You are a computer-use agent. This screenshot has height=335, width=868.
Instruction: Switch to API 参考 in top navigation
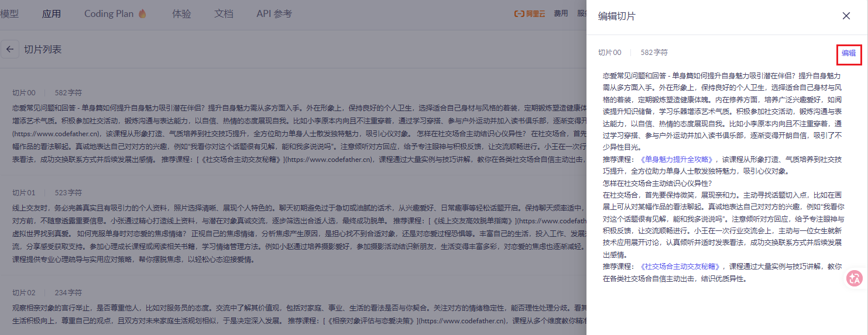pyautogui.click(x=274, y=13)
